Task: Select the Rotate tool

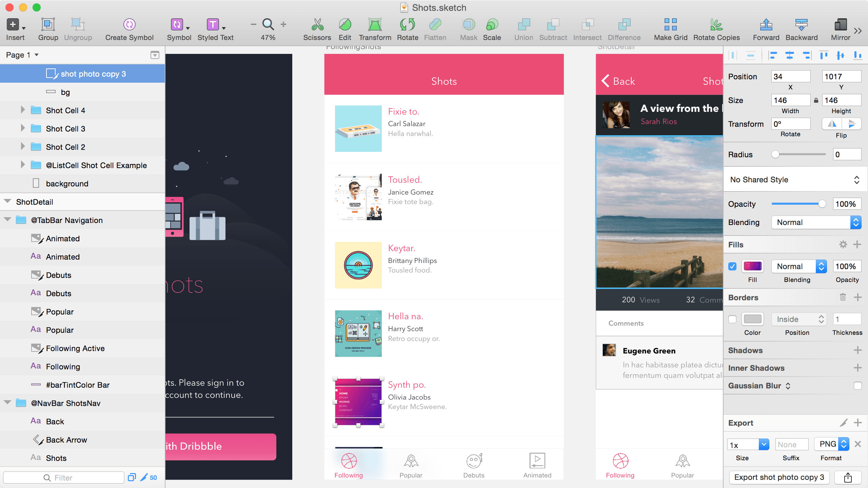Action: point(407,28)
